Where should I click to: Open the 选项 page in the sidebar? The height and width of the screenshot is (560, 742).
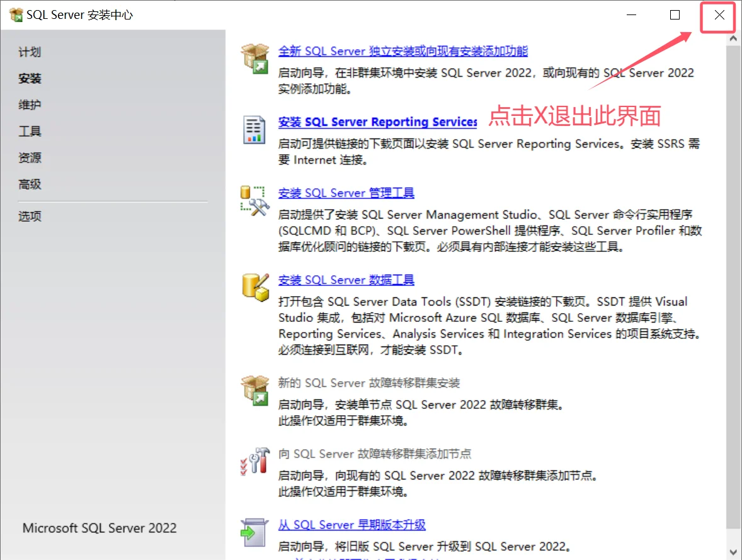(x=30, y=216)
